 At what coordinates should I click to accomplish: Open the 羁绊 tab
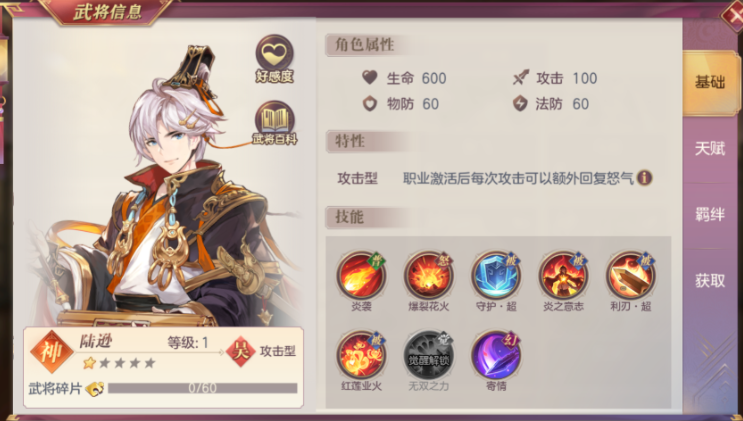pos(709,215)
